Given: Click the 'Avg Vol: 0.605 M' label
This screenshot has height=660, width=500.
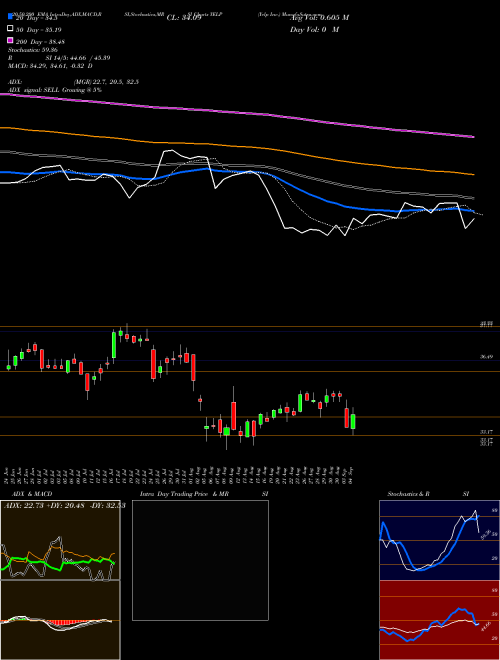Looking at the screenshot, I should [319, 18].
